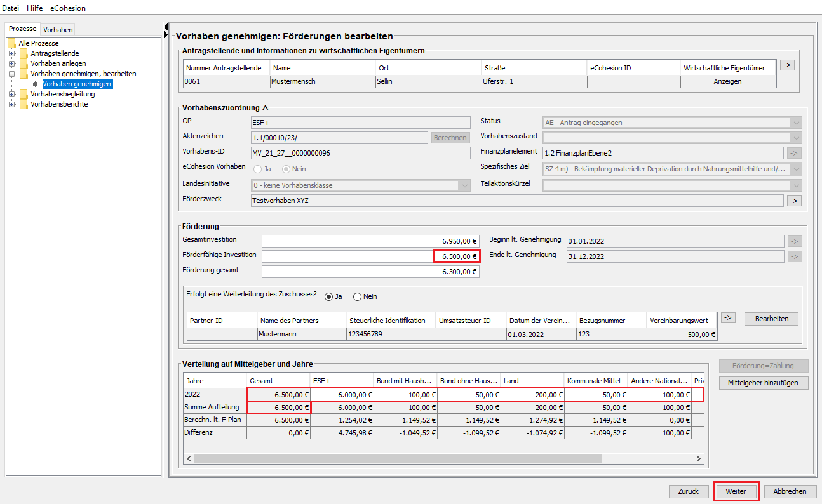Click arrow button beside Förderzweck field

point(794,201)
